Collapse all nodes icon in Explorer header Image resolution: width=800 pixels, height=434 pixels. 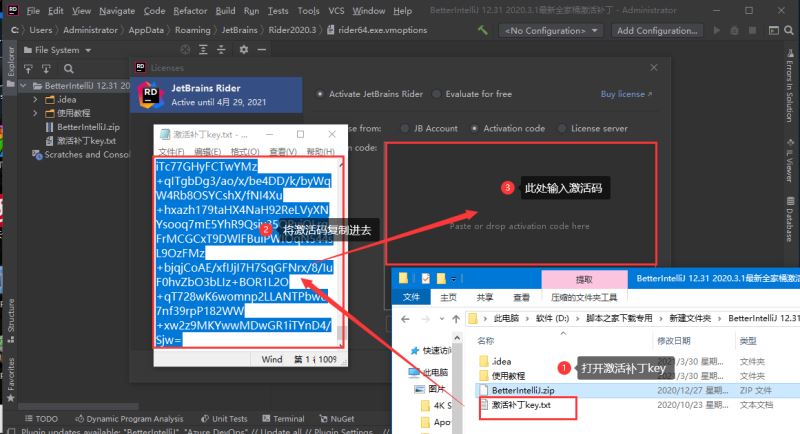tap(221, 49)
